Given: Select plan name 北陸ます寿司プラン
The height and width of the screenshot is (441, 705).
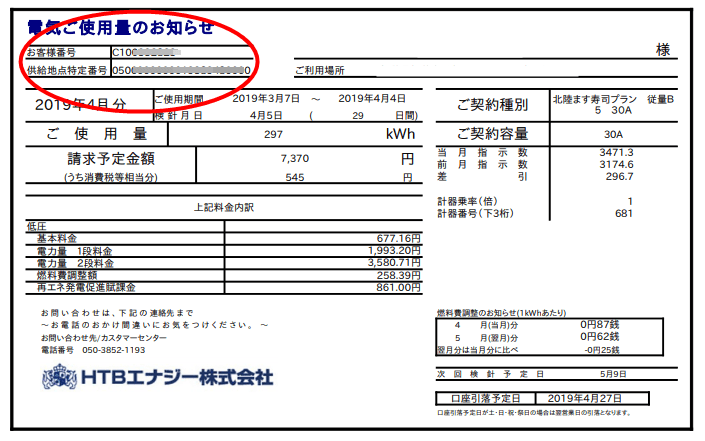Looking at the screenshot, I should click(594, 99).
